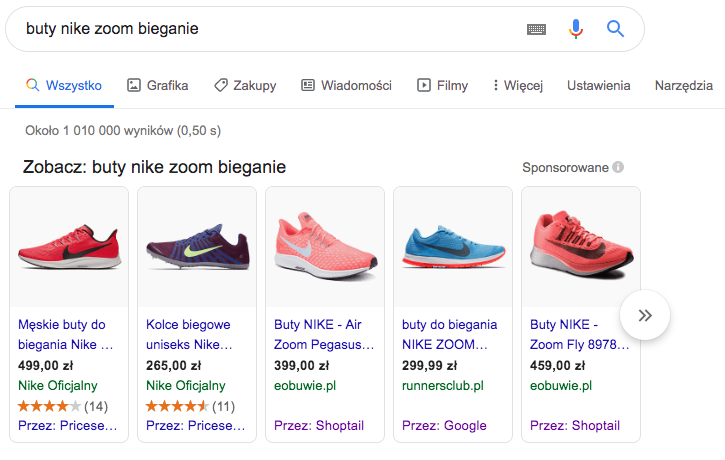Open red Nike shoe 499,00 zł image
The width and height of the screenshot is (725, 460).
point(69,247)
